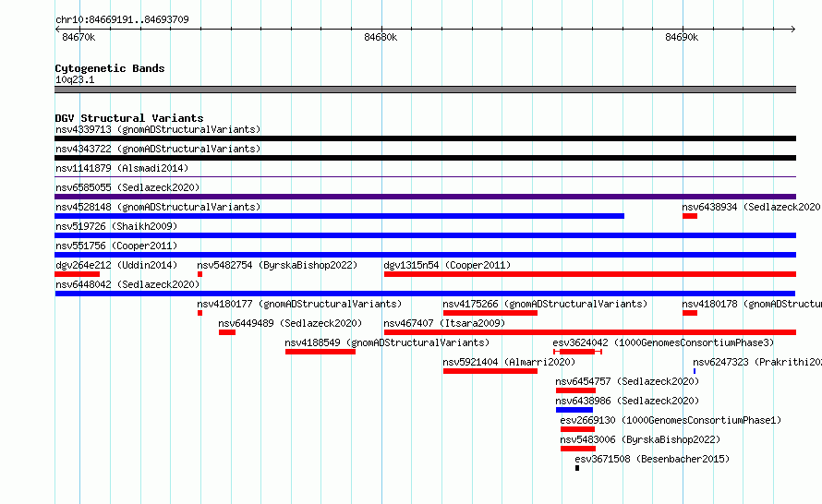Click the purple bar under nsv6585055
Viewport: 822px width, 504px height.
coord(425,197)
